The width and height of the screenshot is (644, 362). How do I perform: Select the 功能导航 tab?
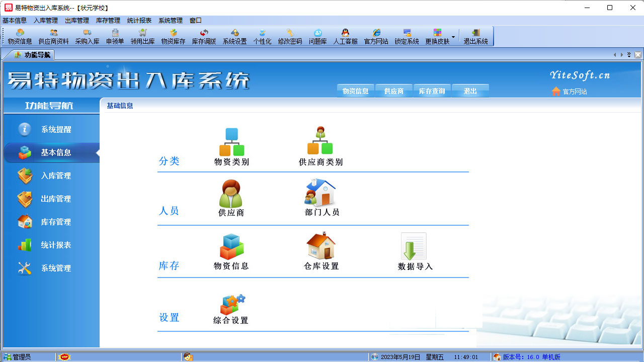coord(33,55)
